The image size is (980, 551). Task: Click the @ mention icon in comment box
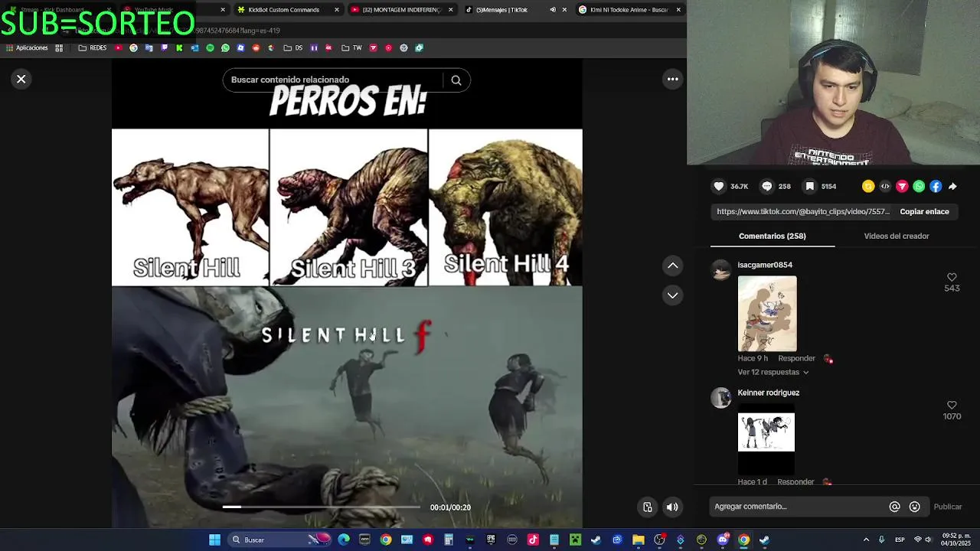point(894,507)
